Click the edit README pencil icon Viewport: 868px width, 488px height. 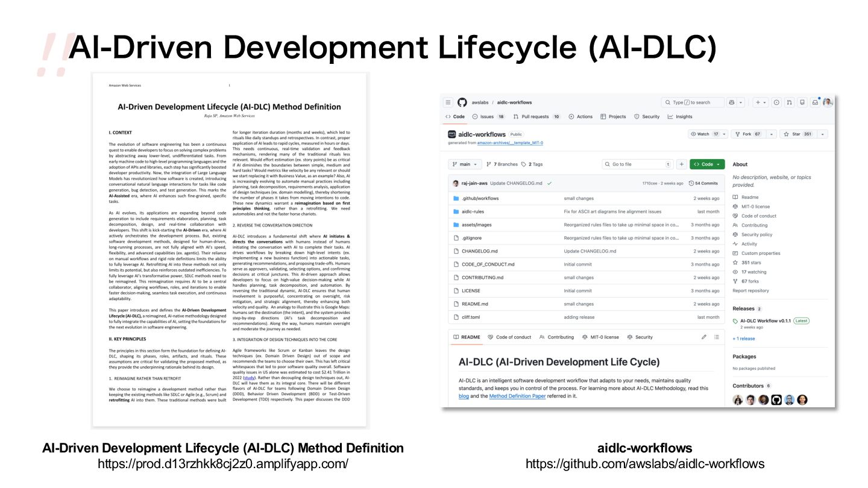point(703,337)
